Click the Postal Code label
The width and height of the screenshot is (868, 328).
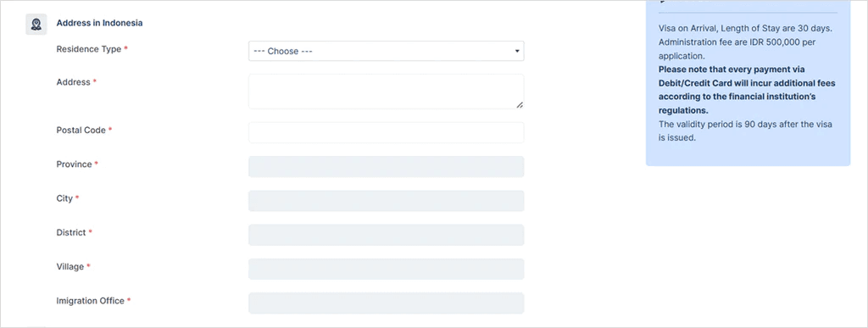pos(81,130)
